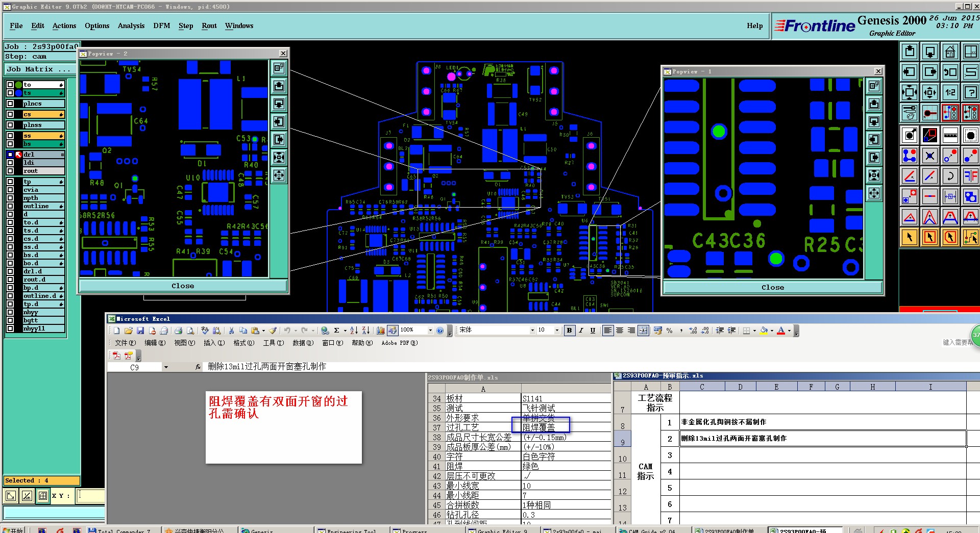Open the font size dropdown showing 10
The image size is (980, 533).
coord(557,331)
